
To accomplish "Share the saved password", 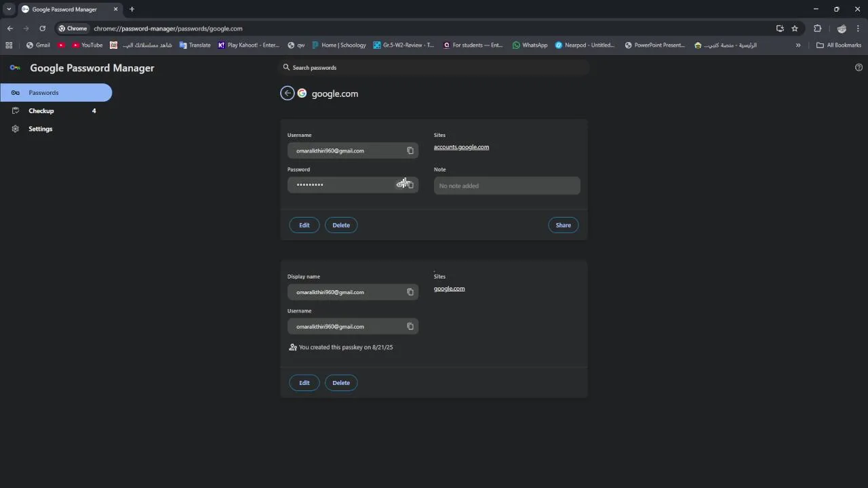I will coord(564,225).
